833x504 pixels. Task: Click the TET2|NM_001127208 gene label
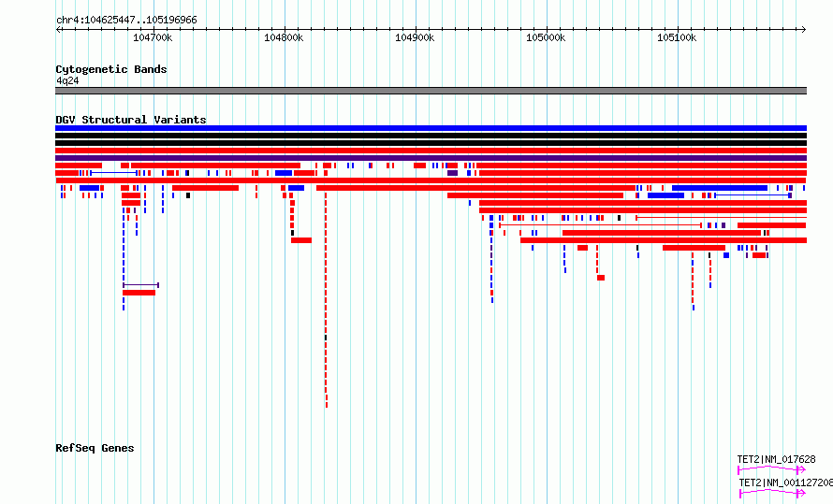coord(785,482)
